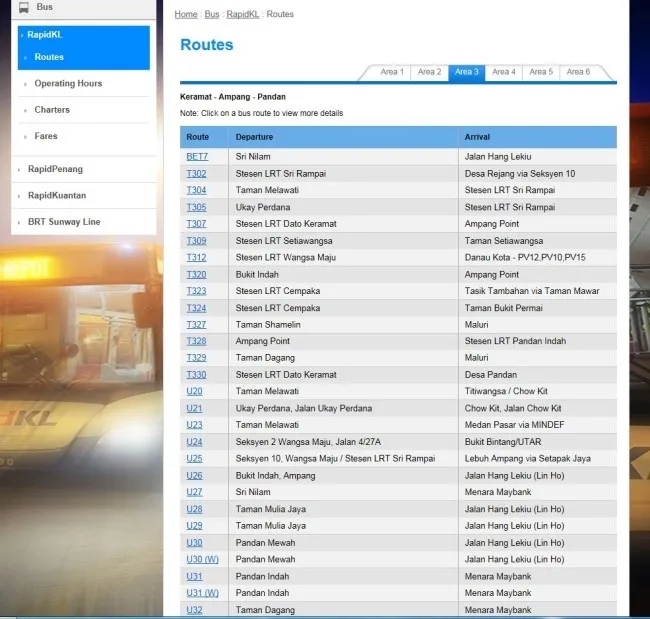Click 'Keramat - Ampang - Pandan' heading
This screenshot has width=650, height=619.
233,97
